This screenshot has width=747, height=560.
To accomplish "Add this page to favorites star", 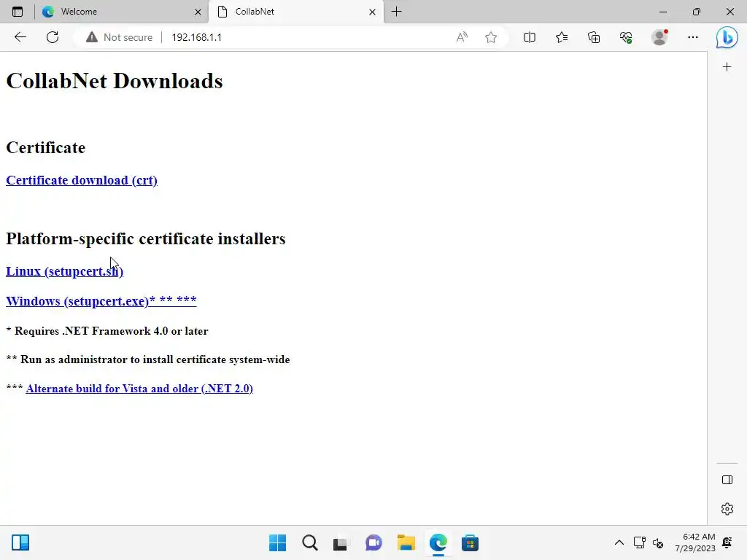I will point(491,37).
